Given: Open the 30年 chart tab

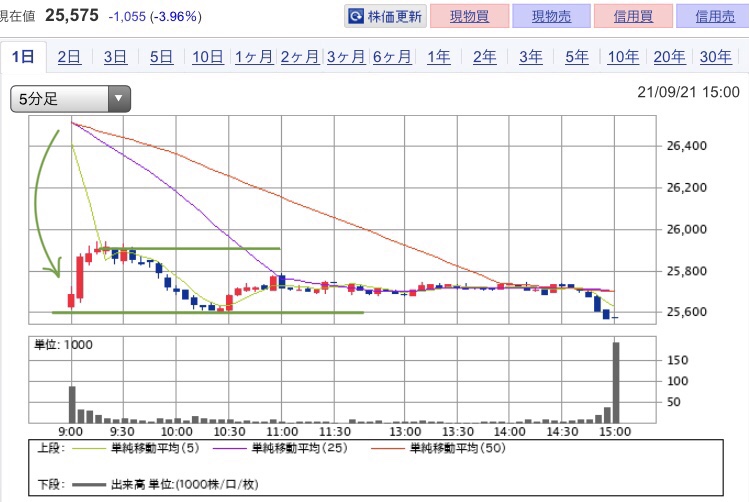Looking at the screenshot, I should pos(715,57).
